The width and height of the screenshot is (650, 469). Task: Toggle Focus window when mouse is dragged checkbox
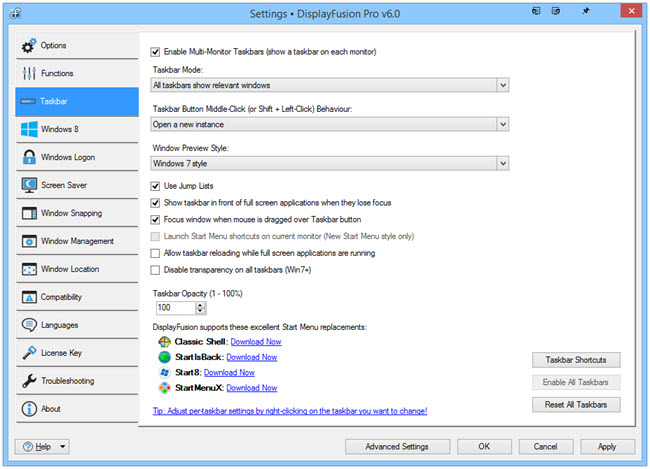[155, 220]
